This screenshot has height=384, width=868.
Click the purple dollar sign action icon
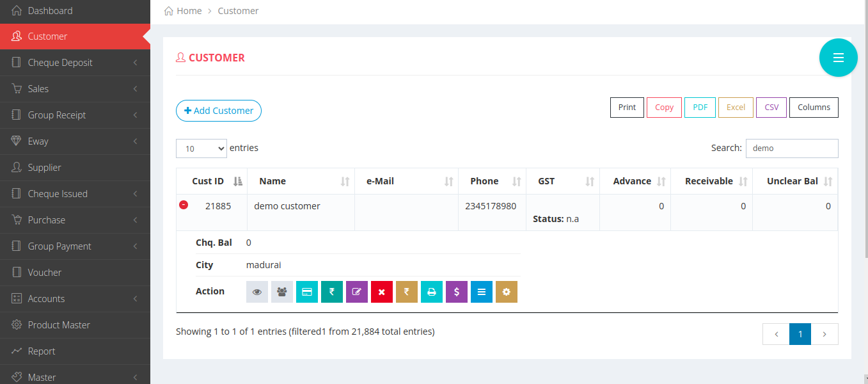(457, 292)
